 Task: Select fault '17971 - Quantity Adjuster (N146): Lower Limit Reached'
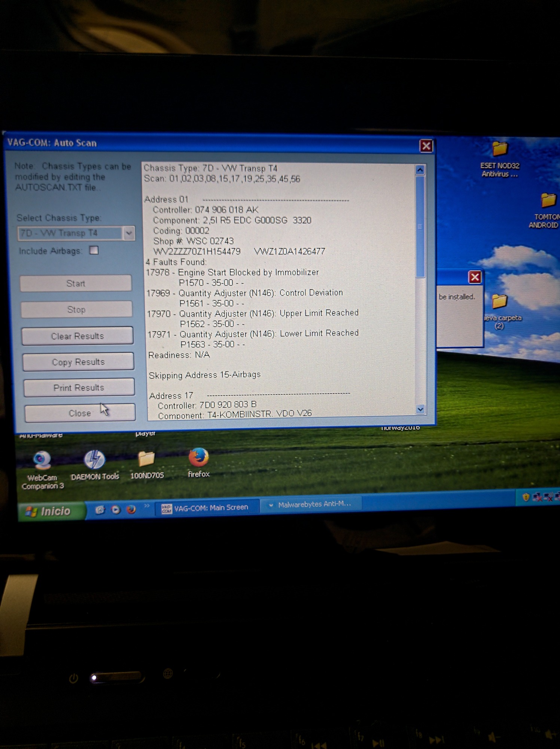(253, 333)
